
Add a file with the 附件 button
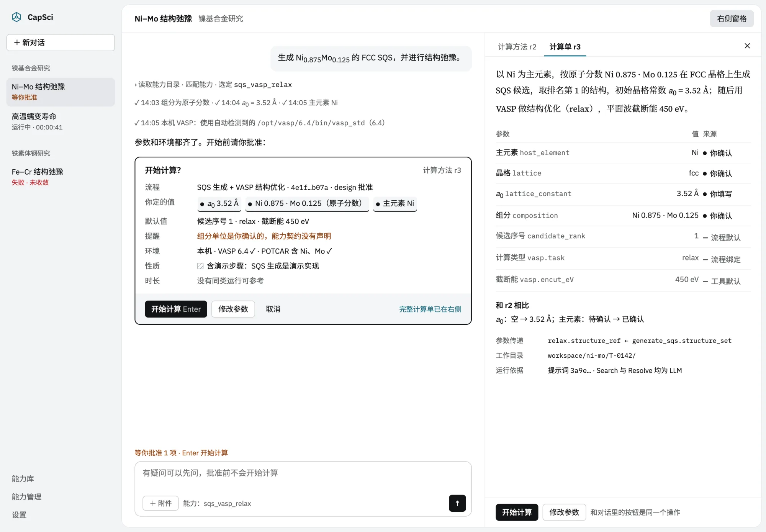point(160,503)
